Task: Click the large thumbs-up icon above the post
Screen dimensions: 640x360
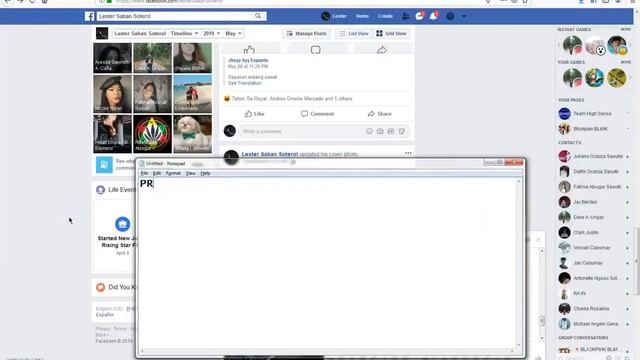Action: pyautogui.click(x=249, y=50)
